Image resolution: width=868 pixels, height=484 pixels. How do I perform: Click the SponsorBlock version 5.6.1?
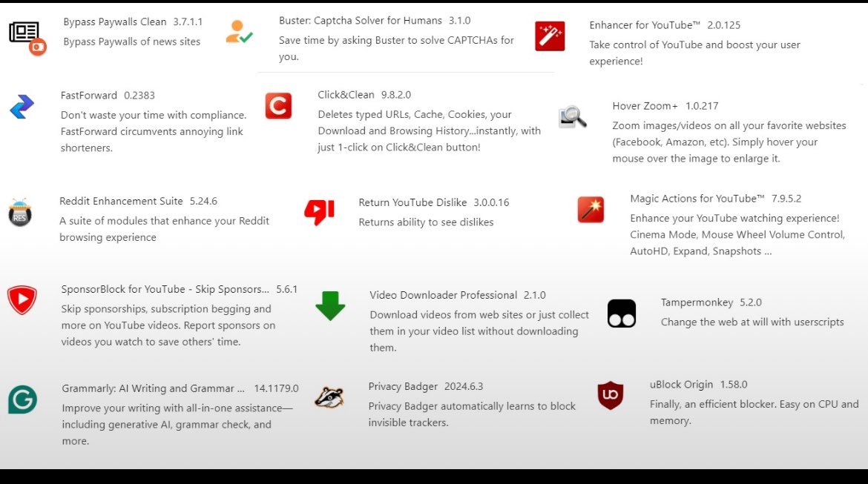287,289
